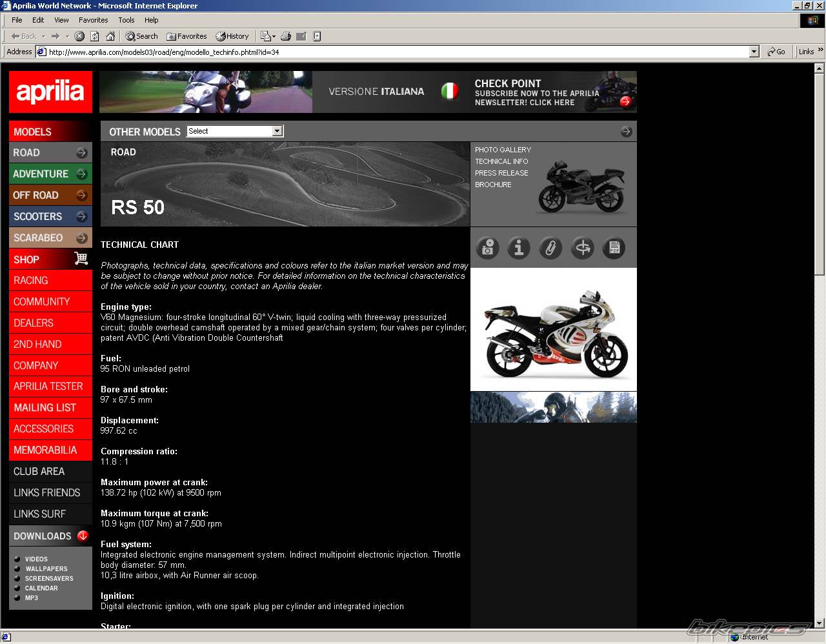Open the Back button history dropdown arrow

click(43, 36)
